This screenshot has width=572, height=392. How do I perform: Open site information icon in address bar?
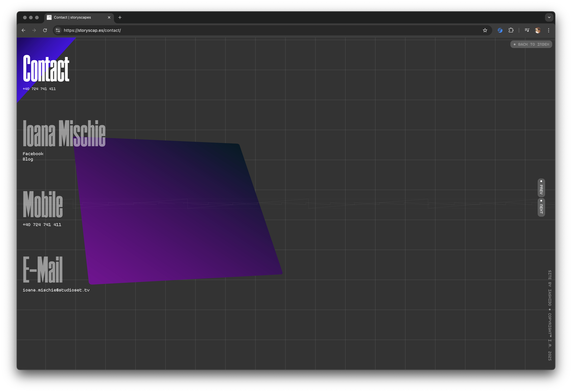(58, 30)
